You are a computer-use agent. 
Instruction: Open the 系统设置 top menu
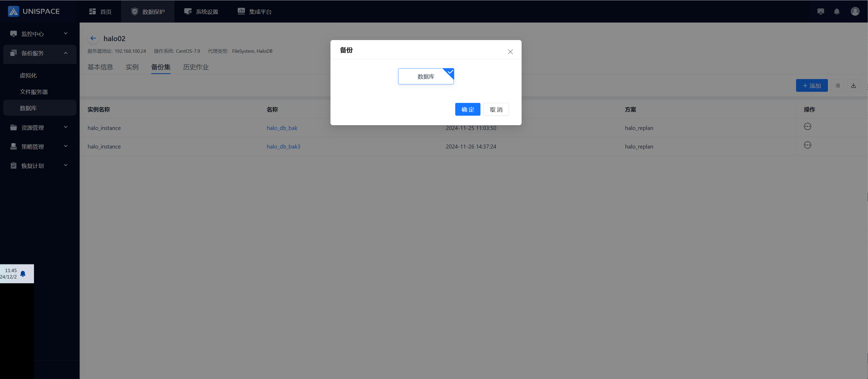click(x=201, y=11)
